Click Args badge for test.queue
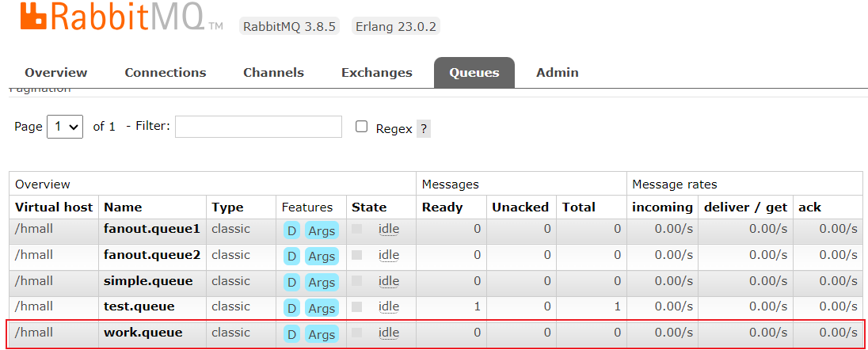 coord(322,309)
